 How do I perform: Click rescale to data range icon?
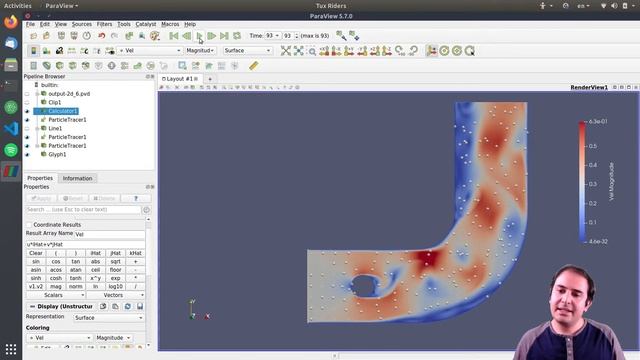click(x=72, y=51)
